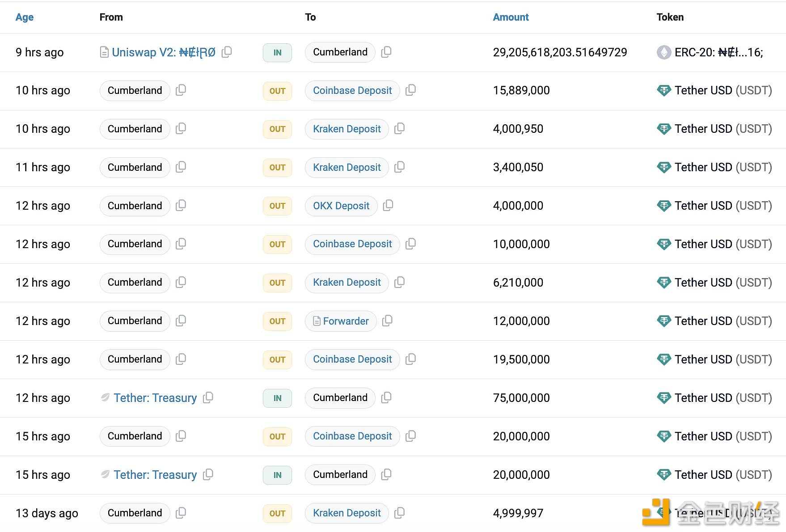The image size is (786, 532).
Task: Sort the table by the Age column header
Action: 25,17
